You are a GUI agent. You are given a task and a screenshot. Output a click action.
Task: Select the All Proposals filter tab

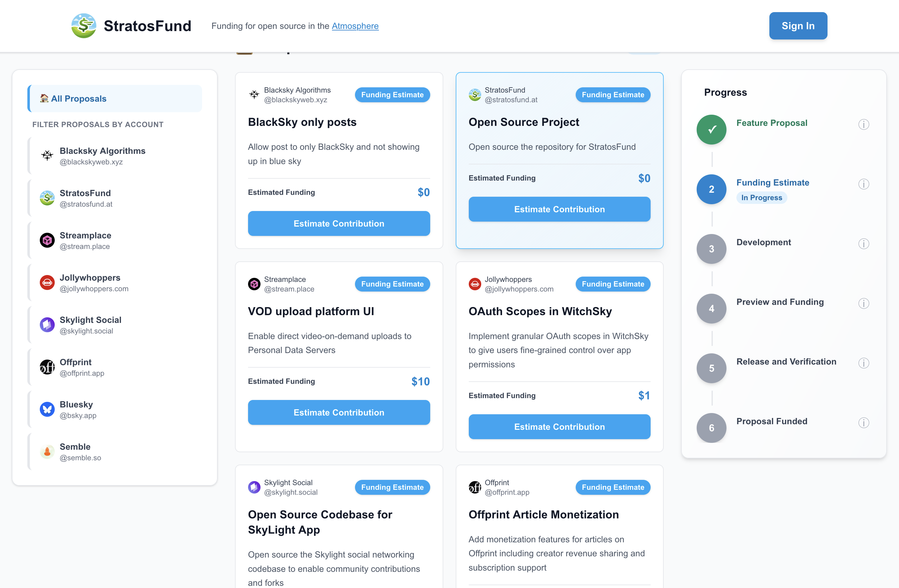(115, 99)
